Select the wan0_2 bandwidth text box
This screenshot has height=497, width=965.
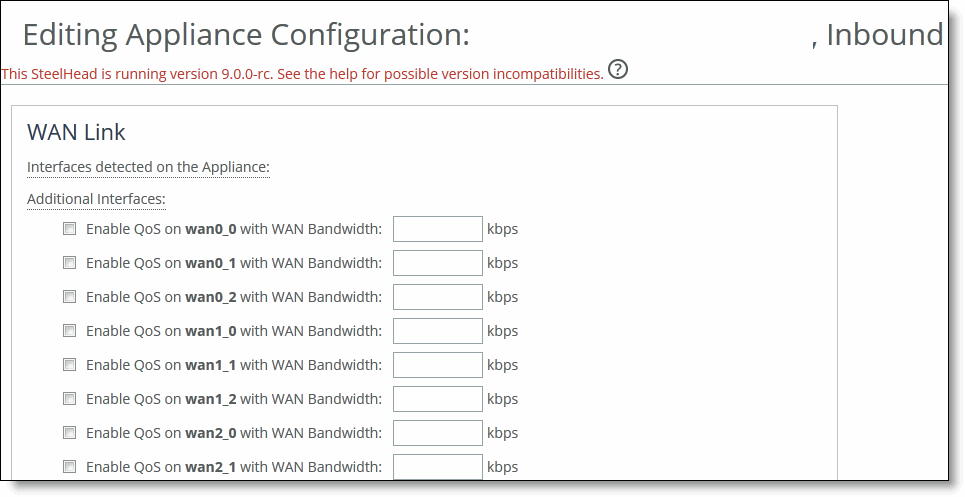(437, 297)
